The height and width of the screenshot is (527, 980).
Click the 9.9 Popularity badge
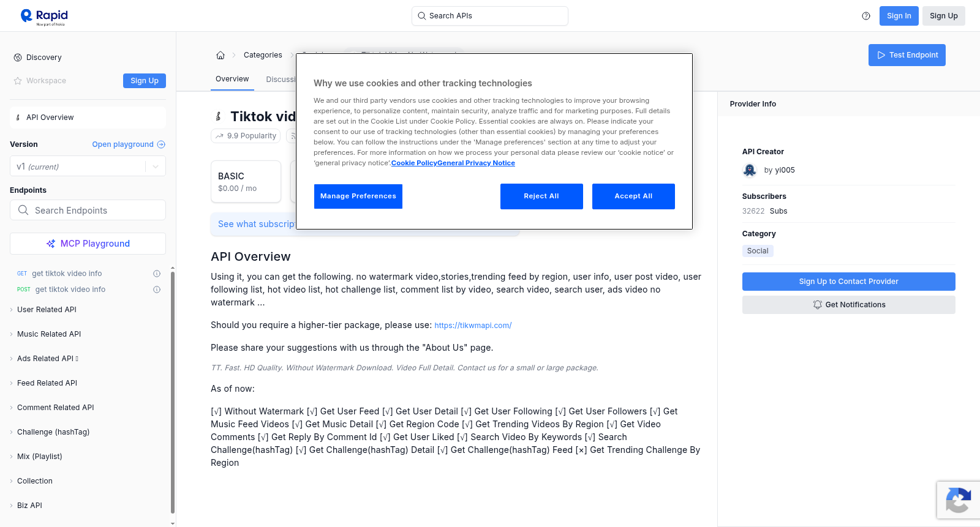click(x=246, y=136)
